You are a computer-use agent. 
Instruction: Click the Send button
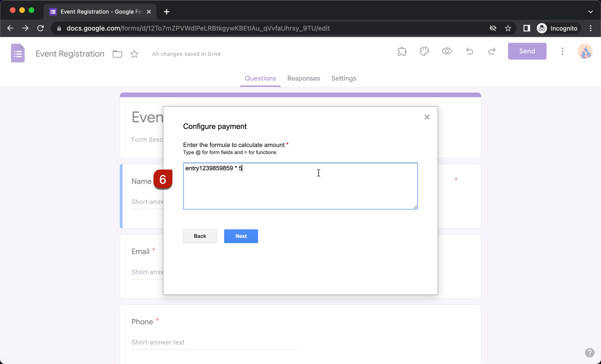527,51
